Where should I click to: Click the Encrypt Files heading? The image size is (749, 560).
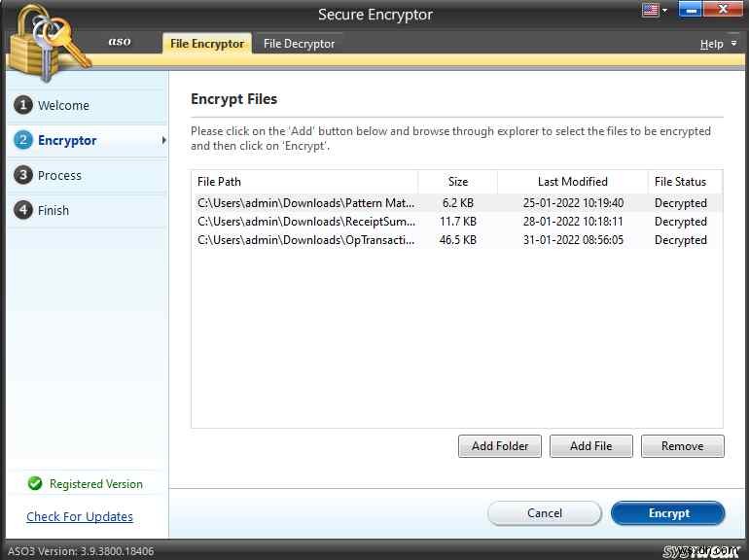[234, 99]
